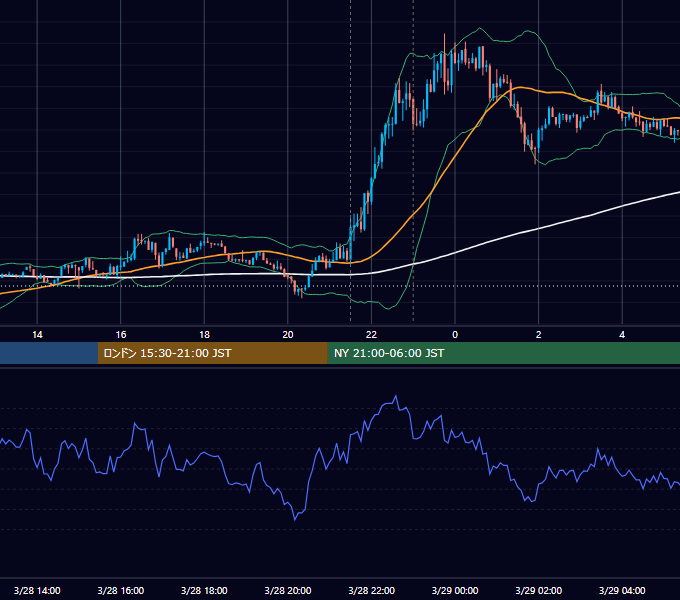Click the 3/28 16:00 date label
This screenshot has height=600, width=680.
pos(121,590)
